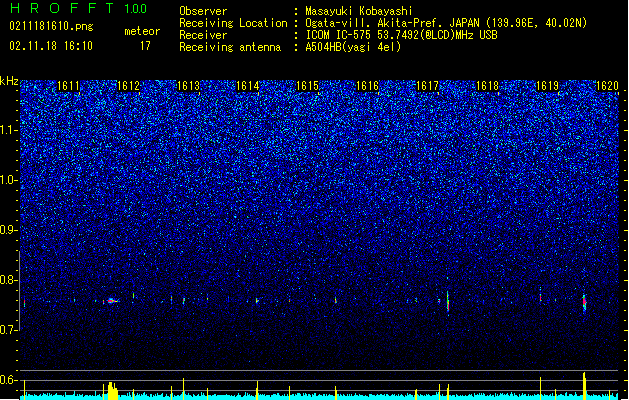Click the receiver value ICOM IC-575 53.7492 MHz USB
This screenshot has width=629, height=400.
[402, 35]
